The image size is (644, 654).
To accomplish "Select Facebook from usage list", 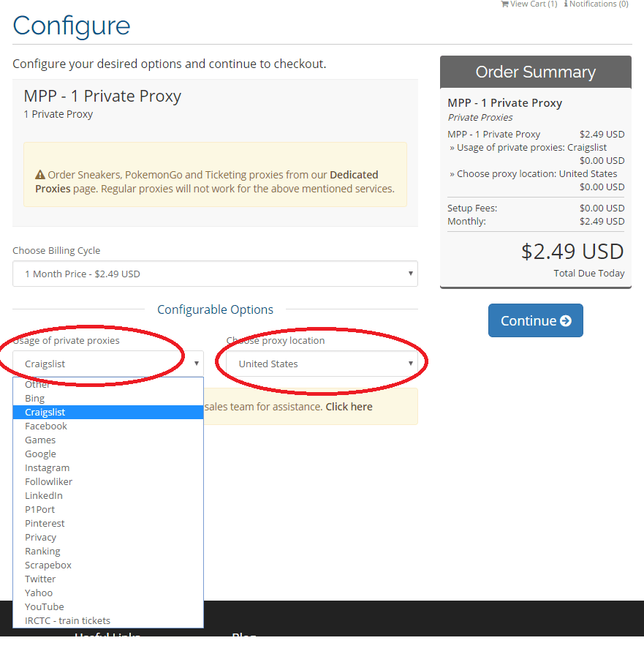I will 108,426.
